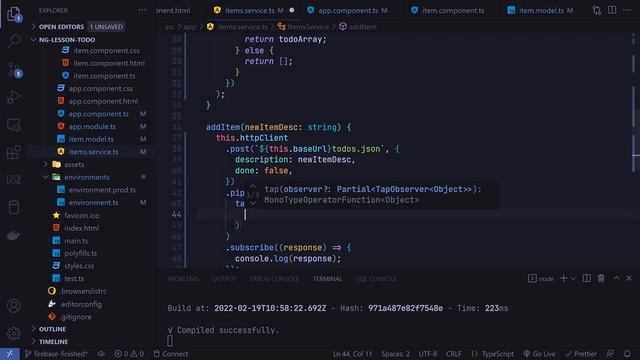640x360 pixels.
Task: Click Ln 44, Col 11 cursor position
Action: (352, 354)
